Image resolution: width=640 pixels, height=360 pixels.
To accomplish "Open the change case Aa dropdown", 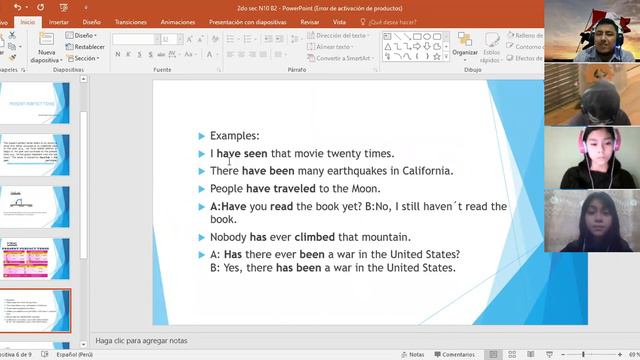I will pos(190,54).
